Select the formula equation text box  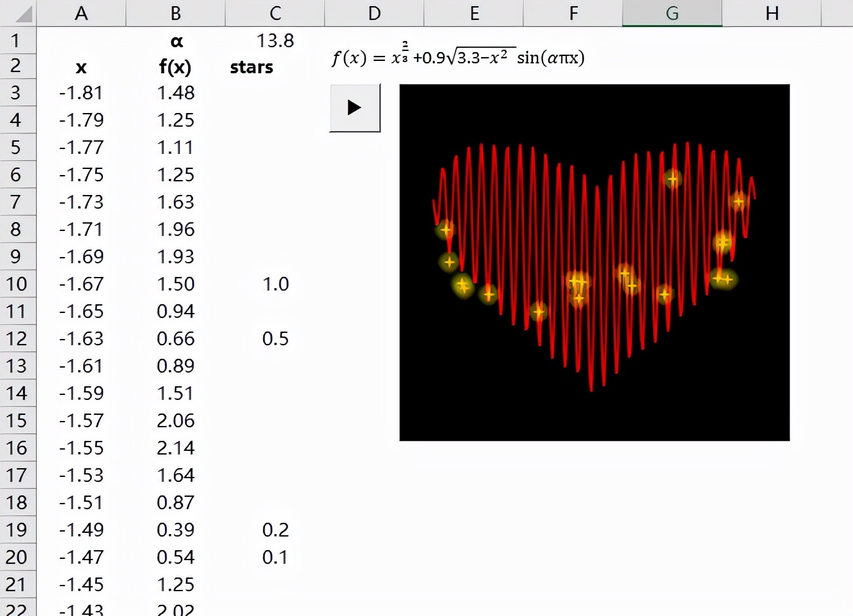click(458, 56)
